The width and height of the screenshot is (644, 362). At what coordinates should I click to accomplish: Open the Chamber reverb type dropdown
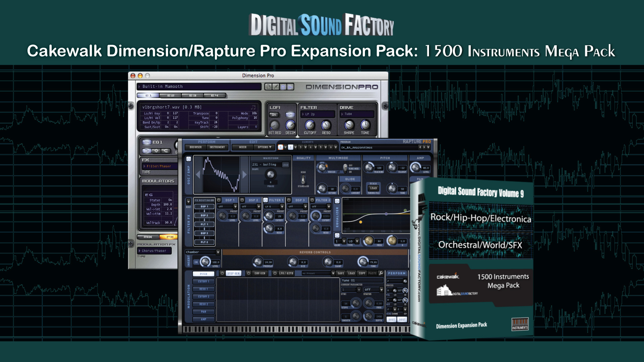pyautogui.click(x=218, y=252)
